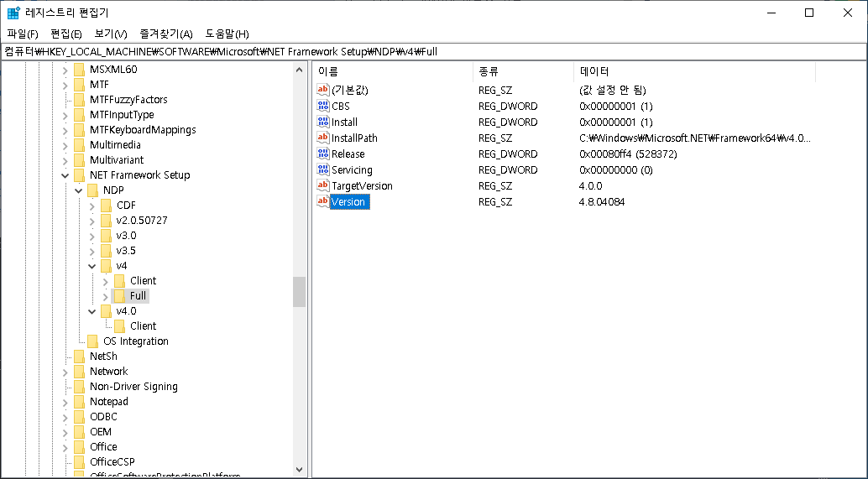Screen dimensions: 868x479
Task: Click the DWORD icon beside Servicing
Action: (x=322, y=169)
